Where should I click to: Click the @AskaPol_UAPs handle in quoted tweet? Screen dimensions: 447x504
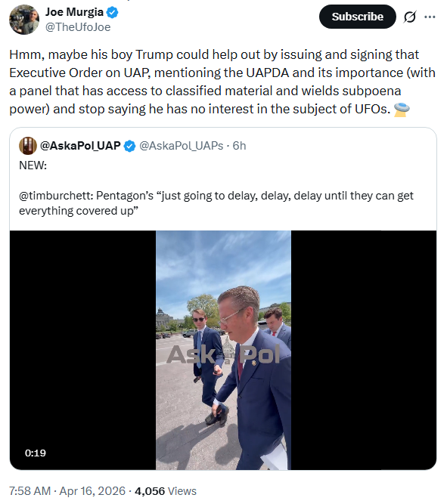pos(182,146)
